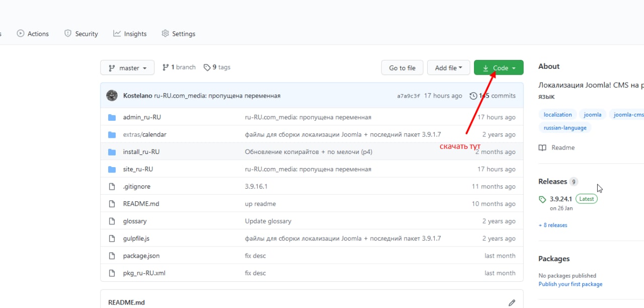Open the site_ru-RU folder
644x308 pixels.
coord(138,169)
